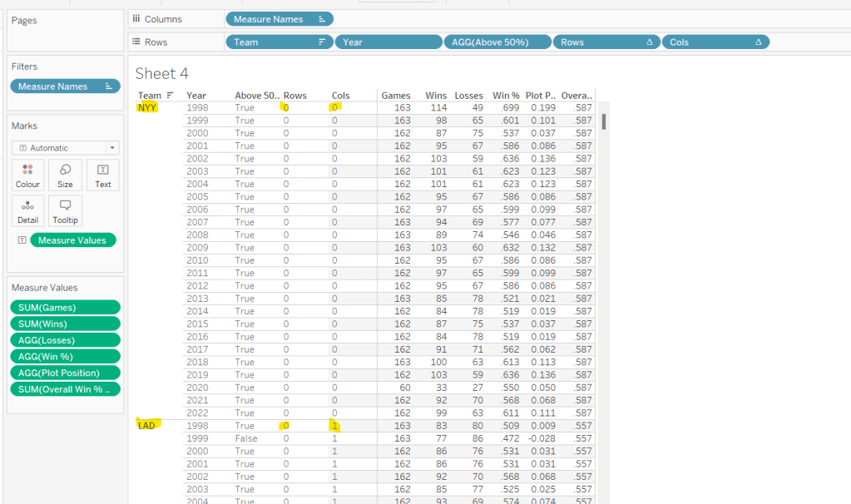Open the Tooltip editor button
The image size is (851, 504).
coord(65,211)
